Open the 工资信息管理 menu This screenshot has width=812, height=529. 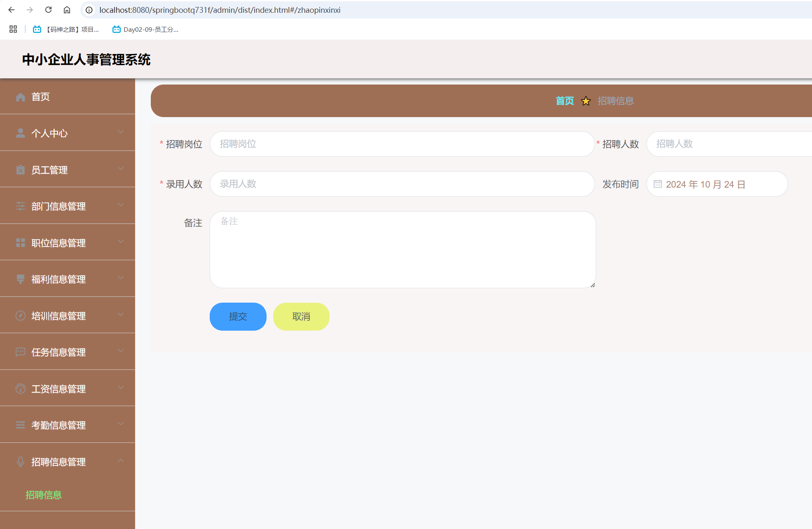[68, 388]
